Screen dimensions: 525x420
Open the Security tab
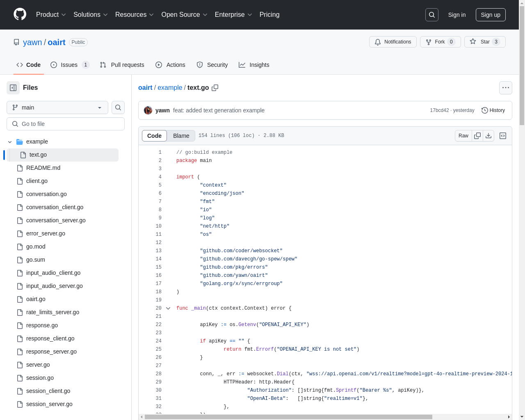pos(212,65)
